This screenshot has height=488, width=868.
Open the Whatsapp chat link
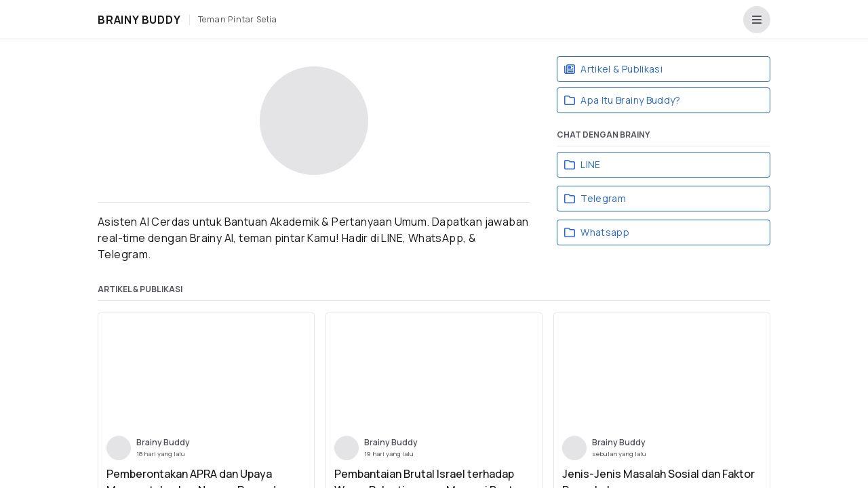605,232
